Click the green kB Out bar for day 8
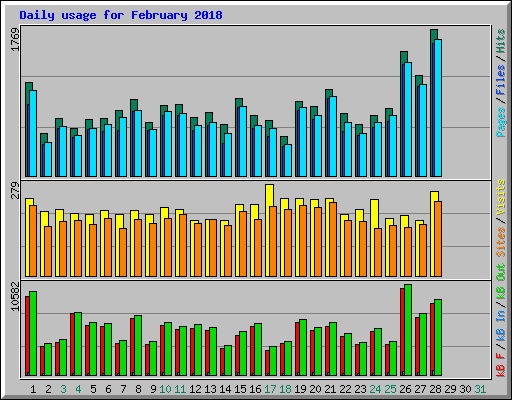The image size is (512, 400). (x=138, y=346)
